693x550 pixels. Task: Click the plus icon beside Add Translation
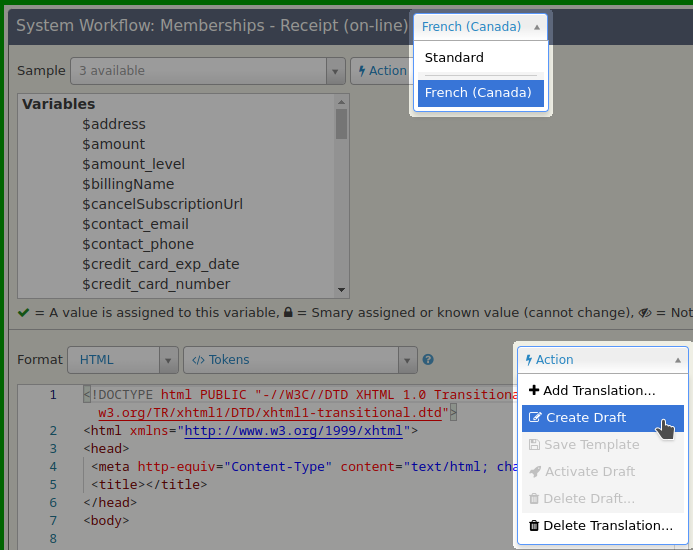534,391
